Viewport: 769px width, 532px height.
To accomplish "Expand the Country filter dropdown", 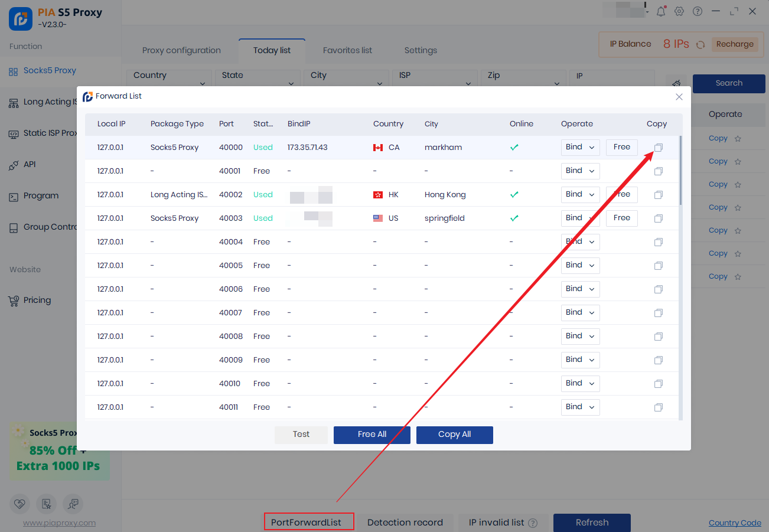I will (169, 78).
